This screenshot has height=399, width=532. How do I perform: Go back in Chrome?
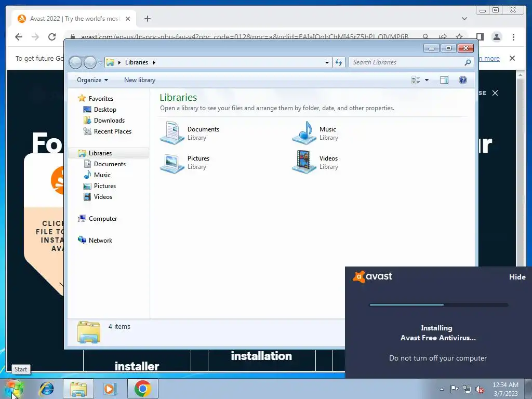tap(19, 37)
